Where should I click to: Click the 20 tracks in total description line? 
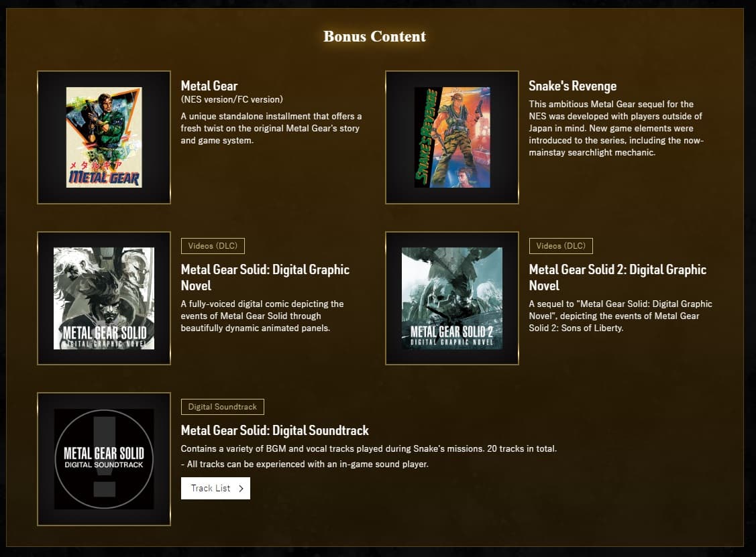pos(368,448)
